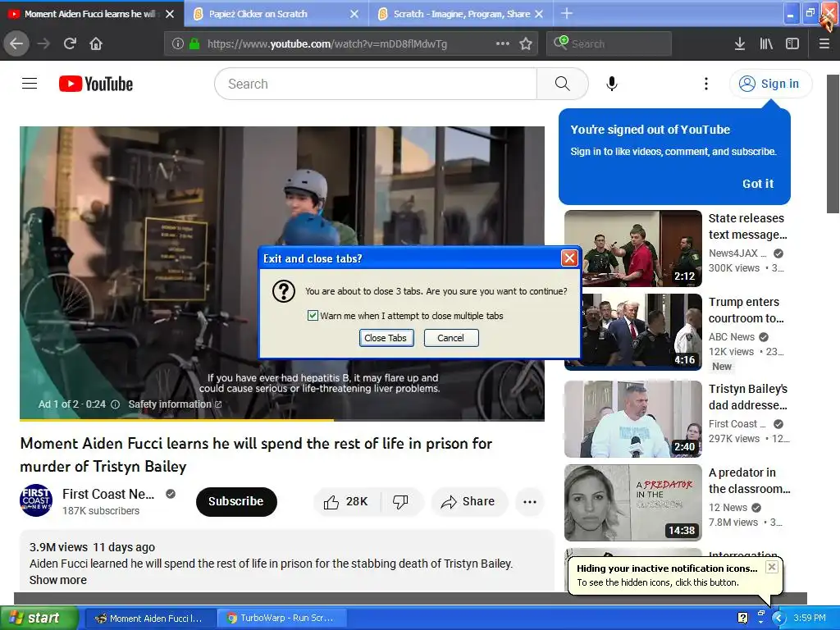Expand hidden system tray icons arrow

coord(778,619)
